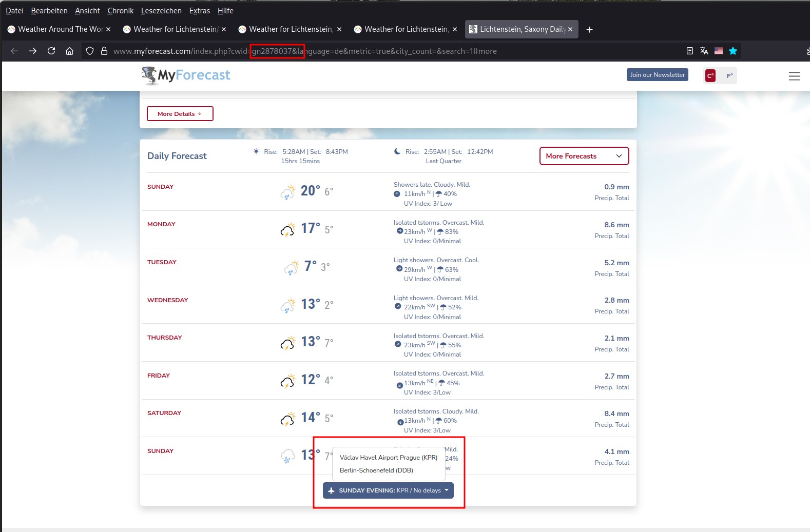
Task: Open a new browser tab
Action: (590, 29)
